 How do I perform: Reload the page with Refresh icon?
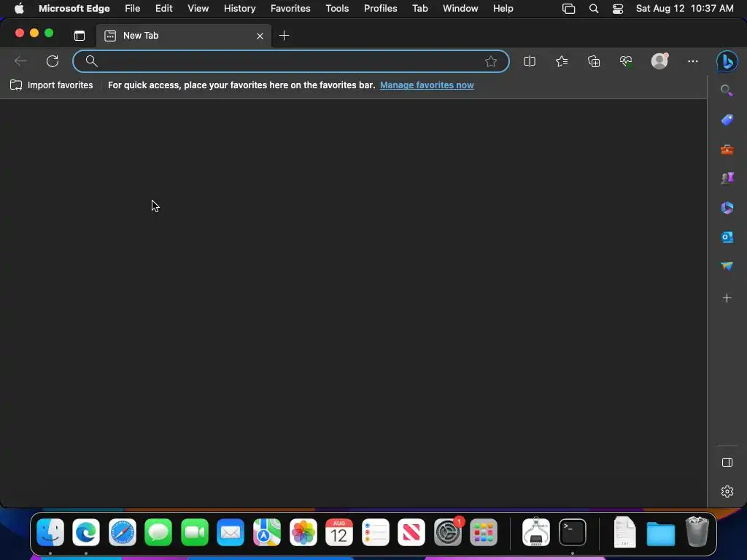coord(53,61)
